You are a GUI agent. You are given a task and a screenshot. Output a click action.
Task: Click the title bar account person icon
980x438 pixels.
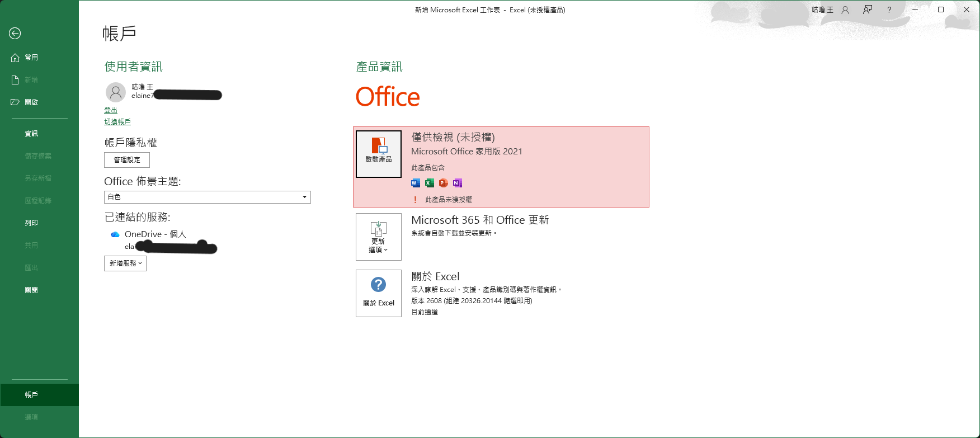(845, 10)
